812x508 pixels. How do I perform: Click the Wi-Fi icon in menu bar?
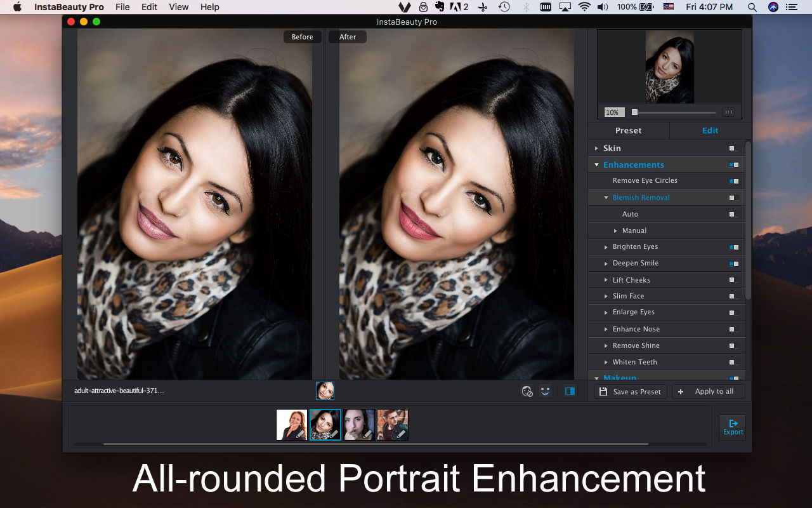coord(583,7)
